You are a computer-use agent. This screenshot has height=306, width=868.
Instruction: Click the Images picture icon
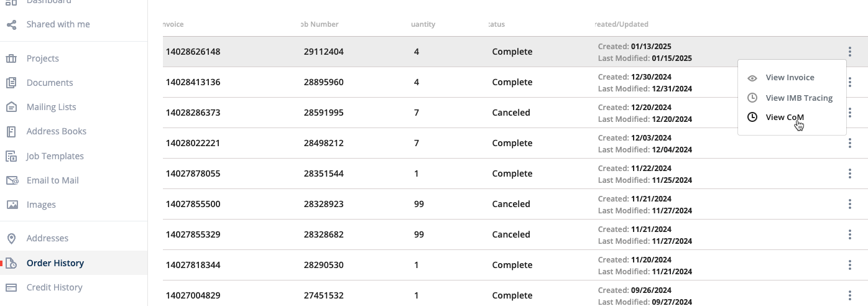(x=11, y=205)
